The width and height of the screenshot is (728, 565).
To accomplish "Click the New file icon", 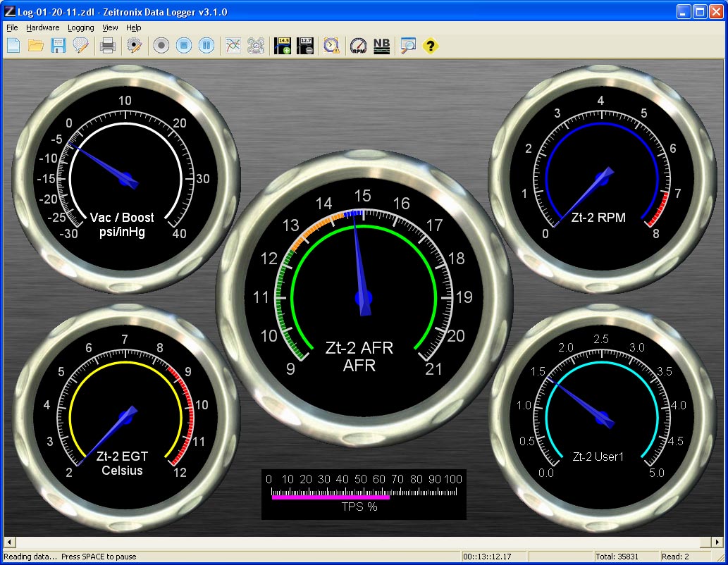I will [13, 46].
